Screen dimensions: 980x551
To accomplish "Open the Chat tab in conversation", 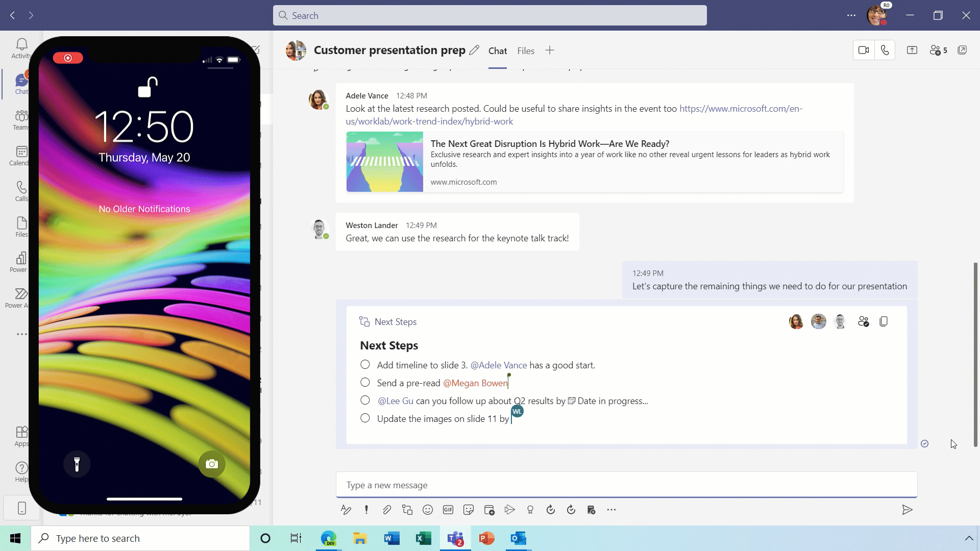I will tap(498, 51).
